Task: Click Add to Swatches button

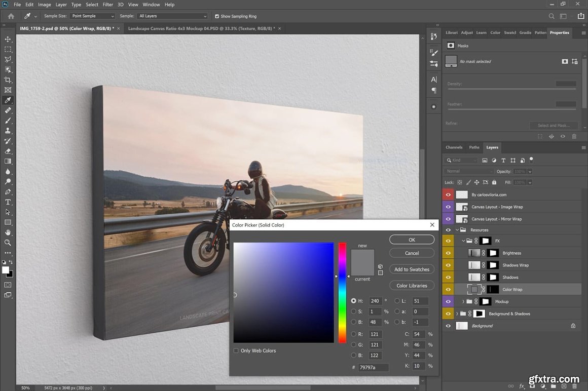Action: point(412,269)
